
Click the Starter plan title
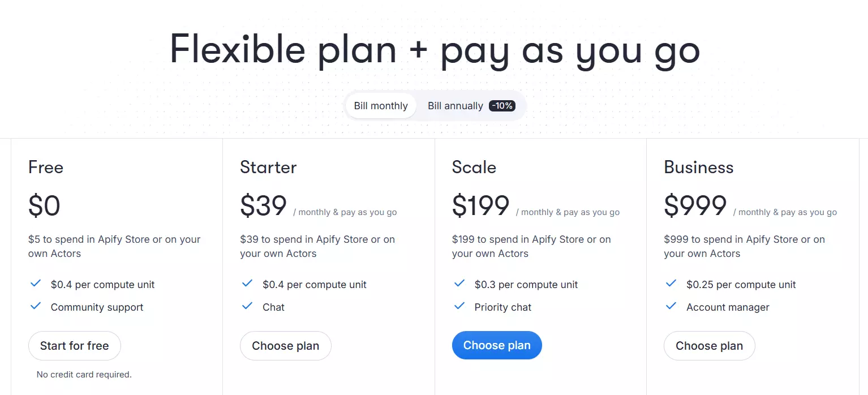268,168
